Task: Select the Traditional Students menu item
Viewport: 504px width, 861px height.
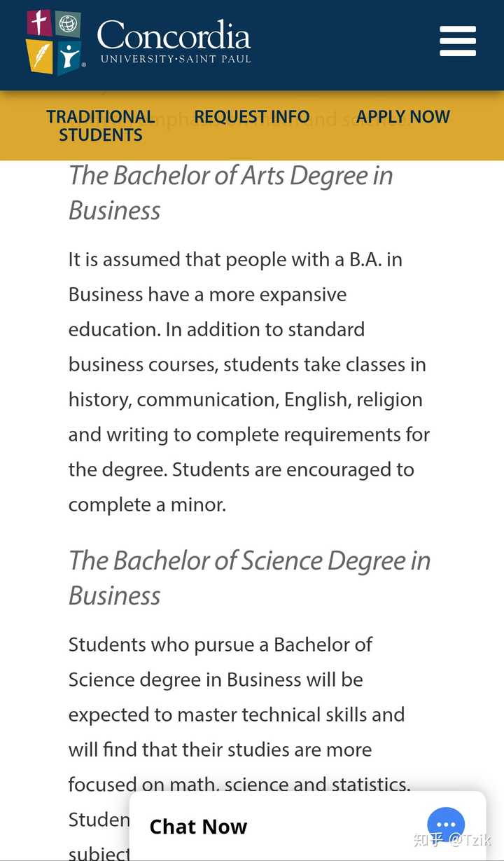Action: (101, 125)
